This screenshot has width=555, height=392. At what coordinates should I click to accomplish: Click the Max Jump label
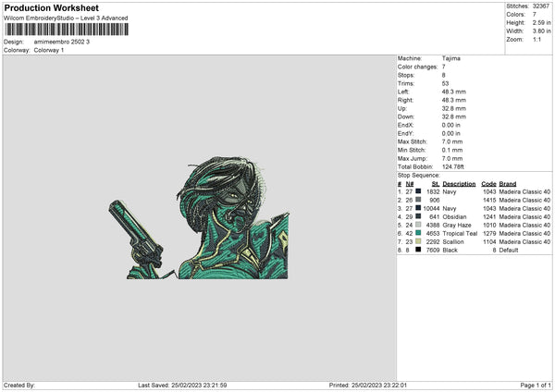(412, 158)
